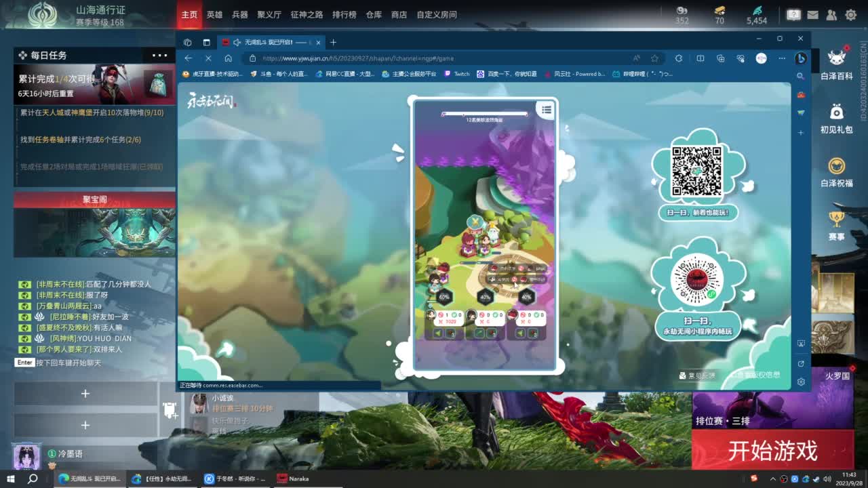Add a teammate in first empty slot
Image resolution: width=868 pixels, height=488 pixels.
85,393
